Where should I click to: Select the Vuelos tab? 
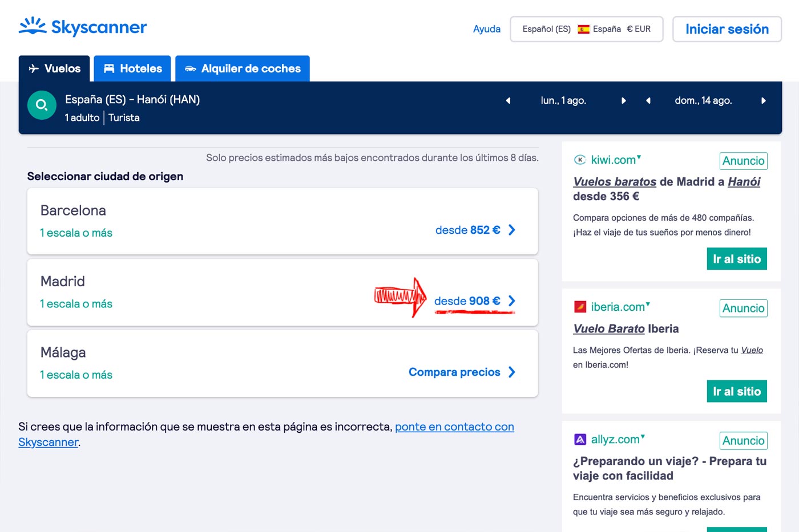tap(54, 68)
